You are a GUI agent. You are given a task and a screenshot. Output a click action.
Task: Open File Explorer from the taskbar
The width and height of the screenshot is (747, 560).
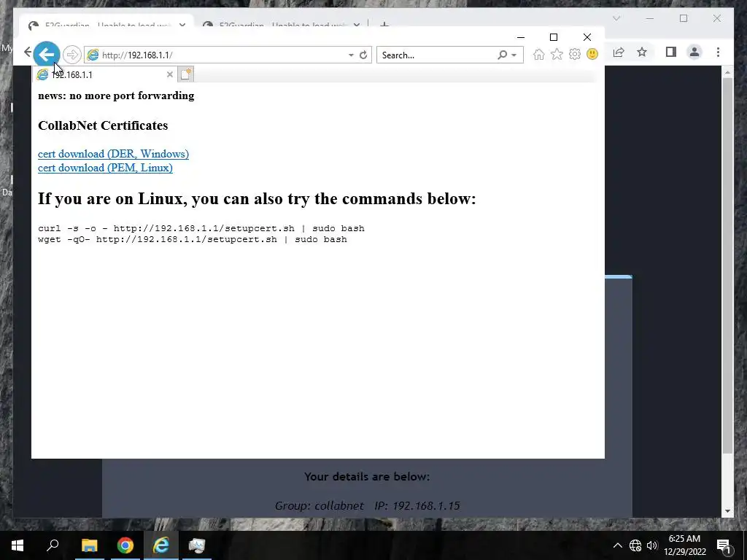(x=89, y=545)
